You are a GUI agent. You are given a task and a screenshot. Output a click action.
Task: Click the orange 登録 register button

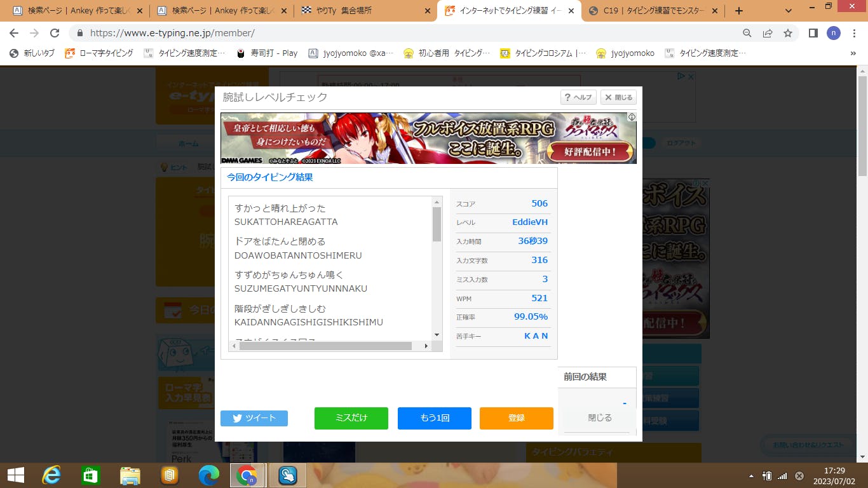(x=516, y=418)
